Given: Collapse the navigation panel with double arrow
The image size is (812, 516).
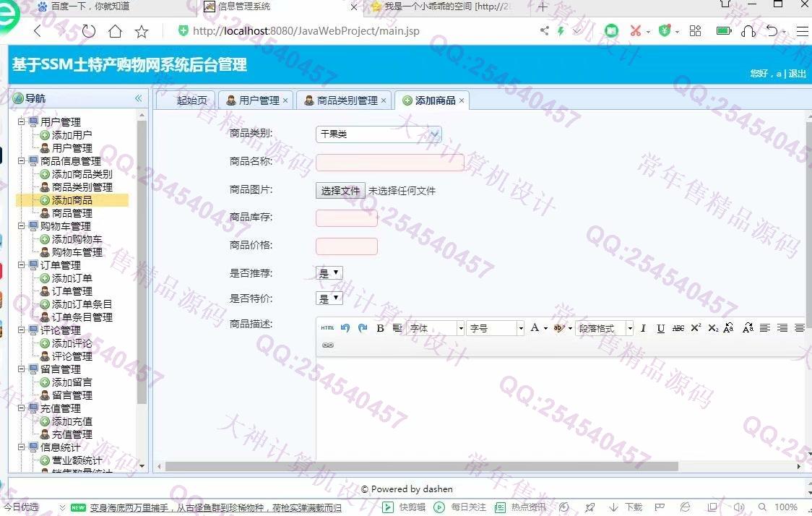Looking at the screenshot, I should pos(138,98).
